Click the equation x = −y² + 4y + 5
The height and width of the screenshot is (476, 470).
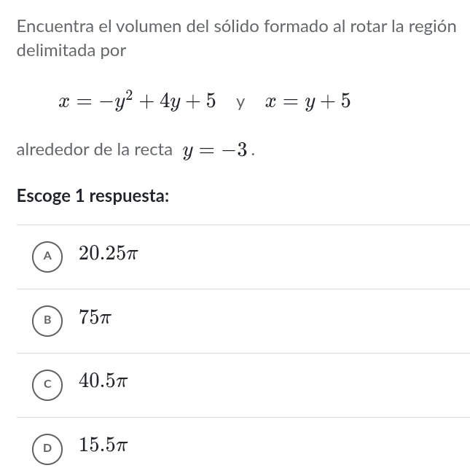pos(137,101)
